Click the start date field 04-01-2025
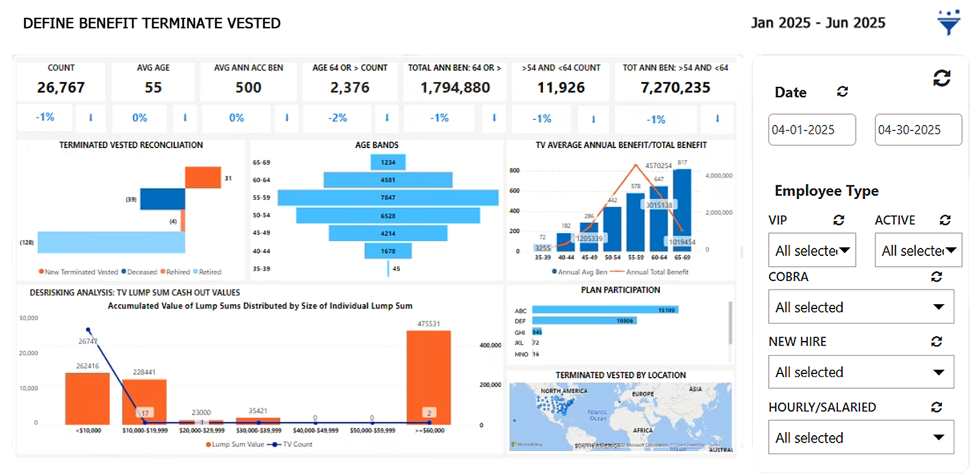 (812, 130)
